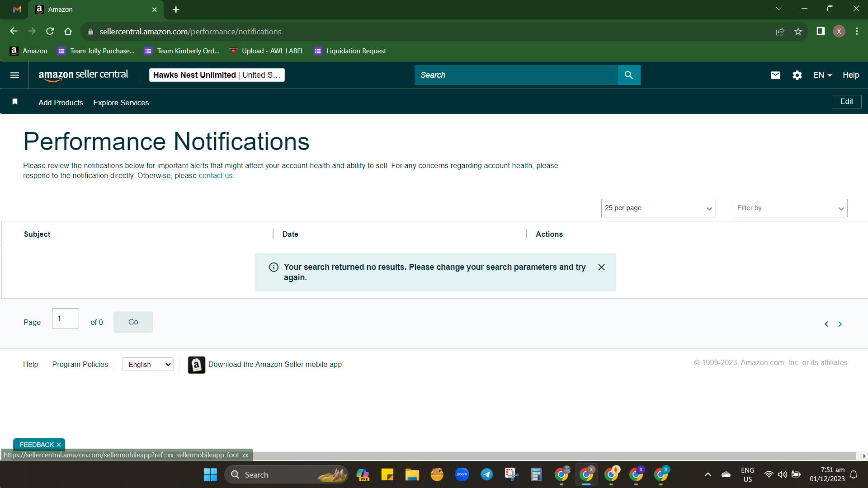
Task: Open the Gmail pinned tab
Action: pyautogui.click(x=17, y=9)
